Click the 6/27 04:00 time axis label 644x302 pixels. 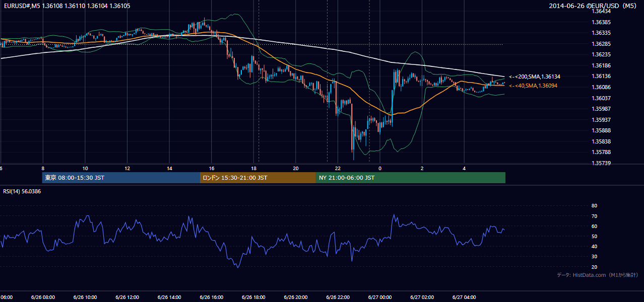pos(464,297)
